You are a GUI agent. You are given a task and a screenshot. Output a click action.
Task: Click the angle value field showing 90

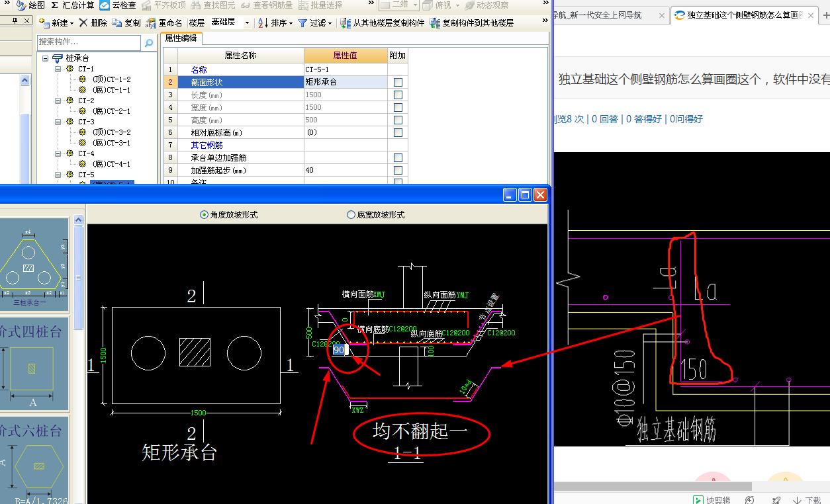[339, 350]
